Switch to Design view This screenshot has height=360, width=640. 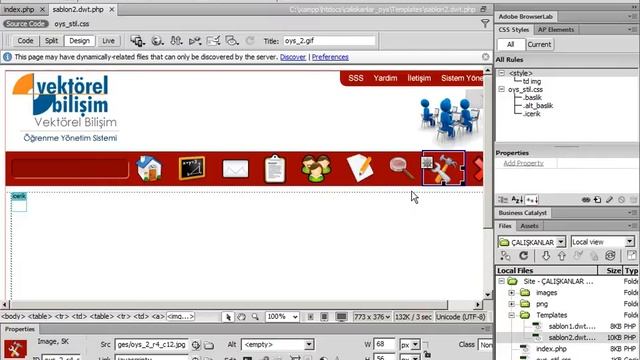[79, 41]
